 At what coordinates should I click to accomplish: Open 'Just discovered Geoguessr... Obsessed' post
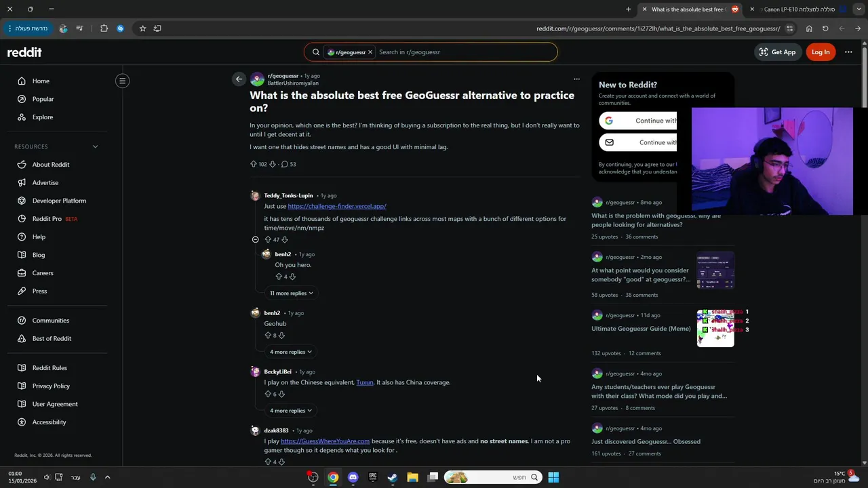pyautogui.click(x=646, y=441)
